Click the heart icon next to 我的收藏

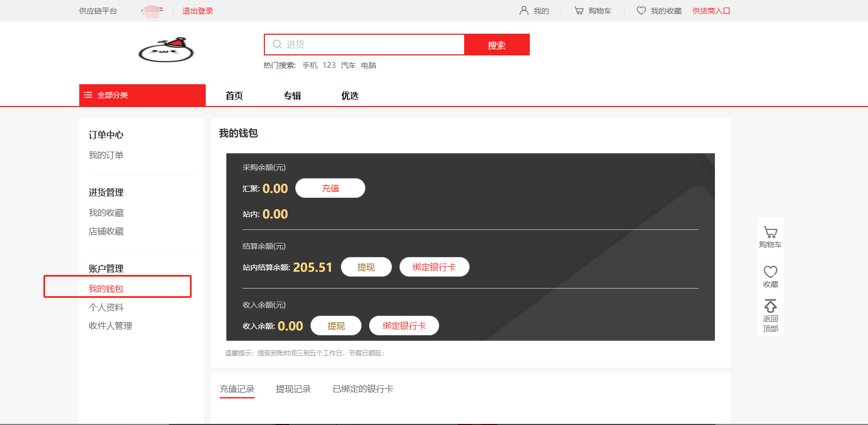[641, 10]
